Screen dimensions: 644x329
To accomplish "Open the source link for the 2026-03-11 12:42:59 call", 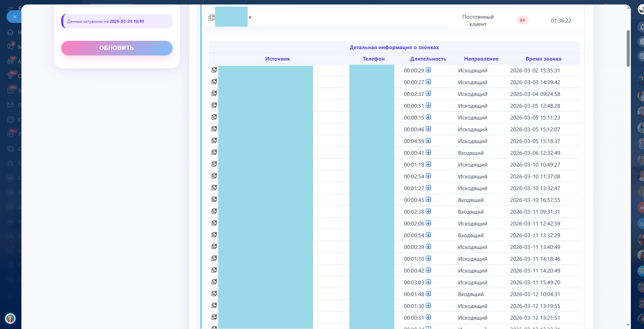I will click(x=214, y=223).
